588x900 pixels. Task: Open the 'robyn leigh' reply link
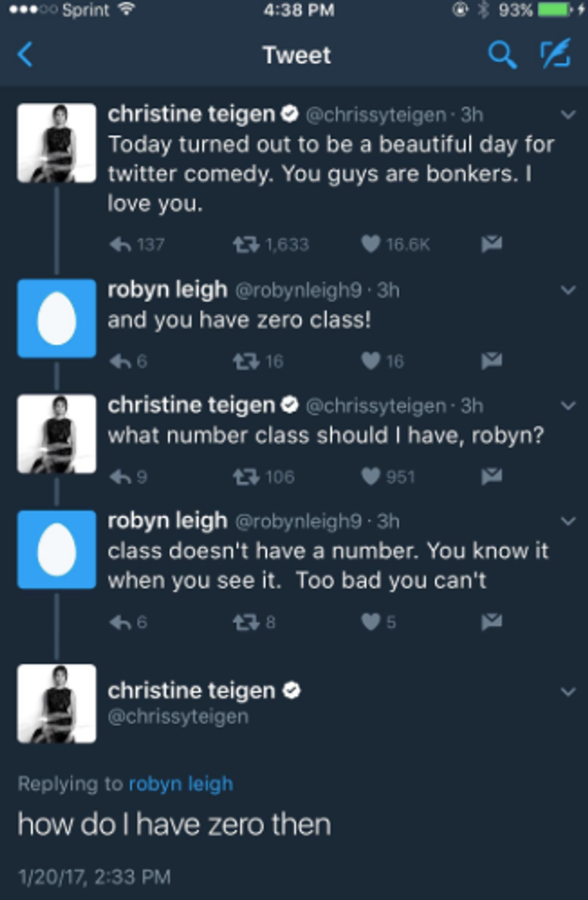point(181,784)
